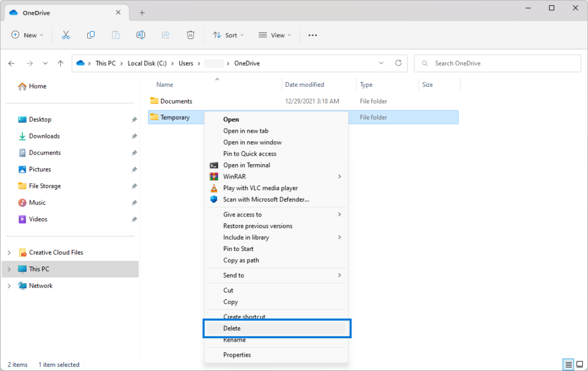Open Include in library submenu
The width and height of the screenshot is (588, 371).
pos(276,237)
